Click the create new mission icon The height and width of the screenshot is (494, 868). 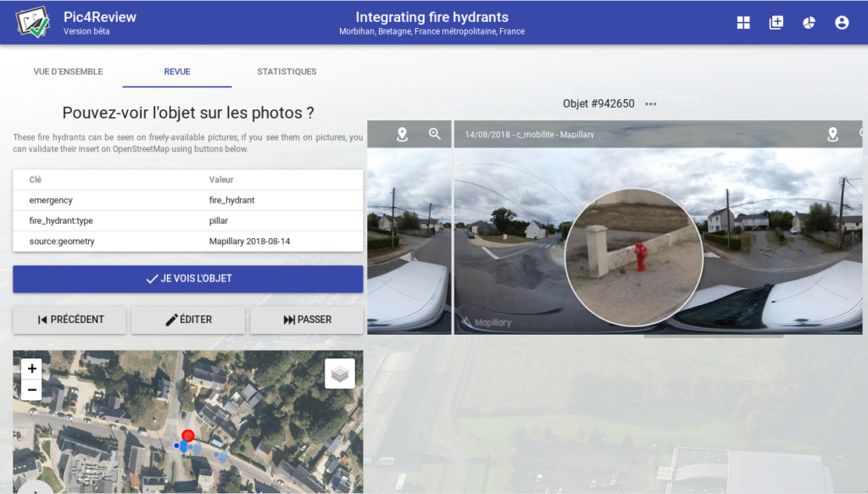pyautogui.click(x=776, y=23)
